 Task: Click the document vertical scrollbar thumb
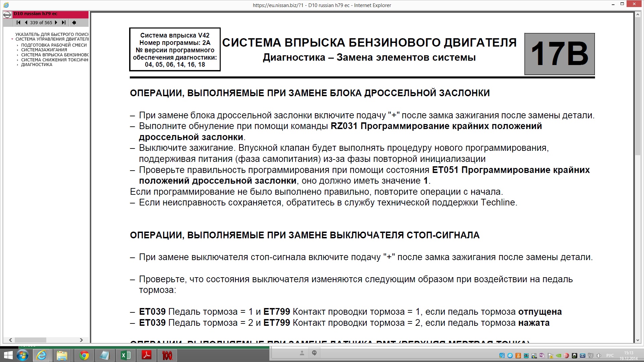click(x=638, y=86)
